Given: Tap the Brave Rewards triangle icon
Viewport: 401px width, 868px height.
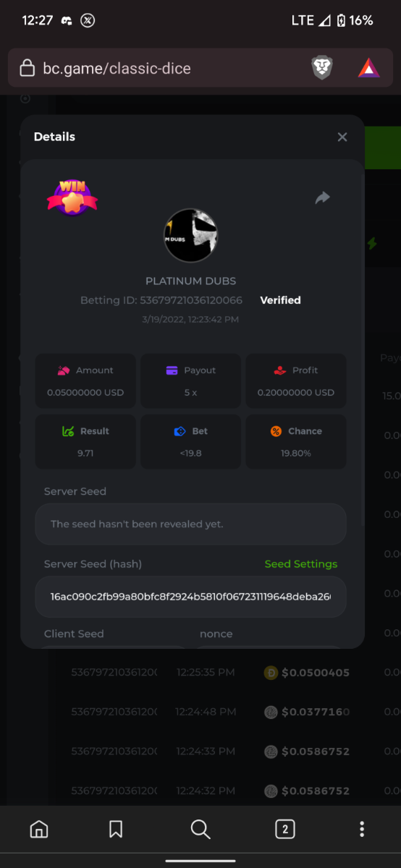Looking at the screenshot, I should point(369,68).
